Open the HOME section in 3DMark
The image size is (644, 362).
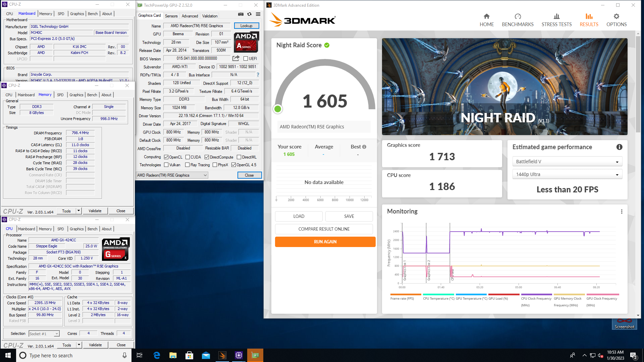[x=486, y=20]
